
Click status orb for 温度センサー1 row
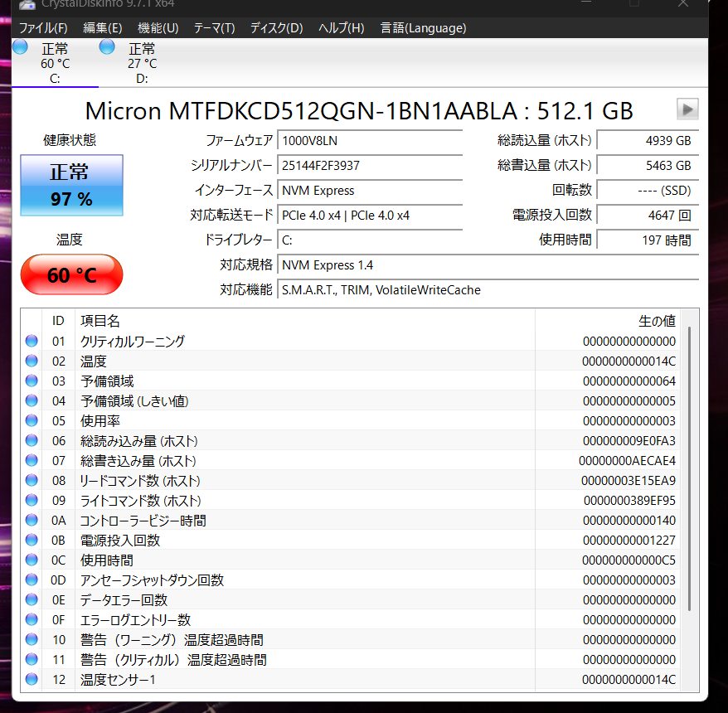[32, 679]
